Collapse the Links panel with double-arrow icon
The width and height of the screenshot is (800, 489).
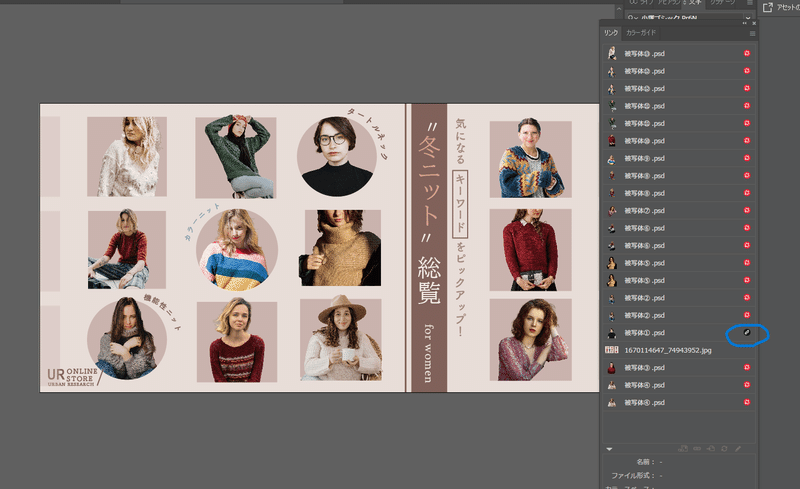point(745,23)
